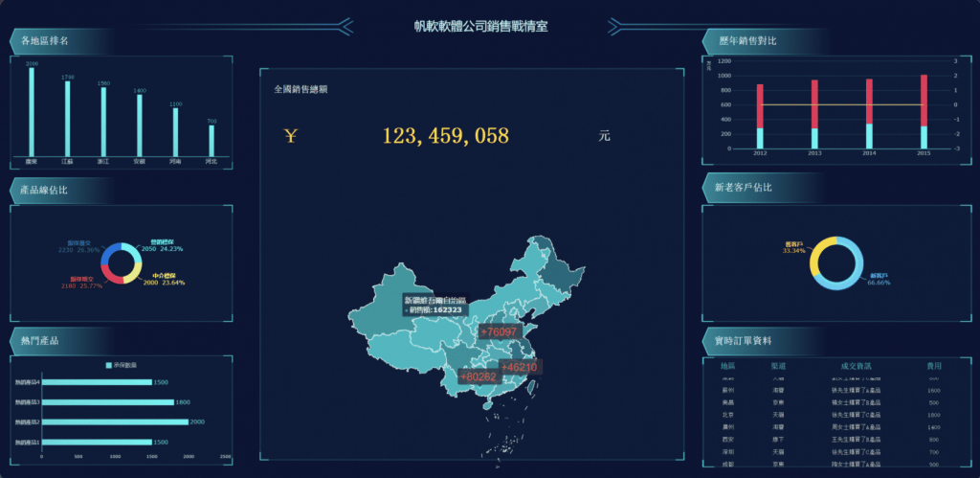Click the dashboard title 帆軟軟體公司銷售戰情室
Viewport: 980px width, 478px height.
tap(480, 26)
